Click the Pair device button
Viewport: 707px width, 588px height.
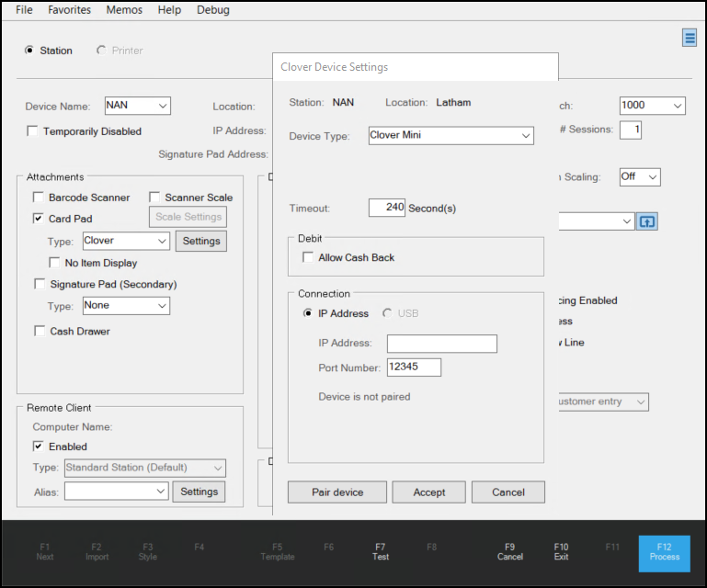click(337, 492)
